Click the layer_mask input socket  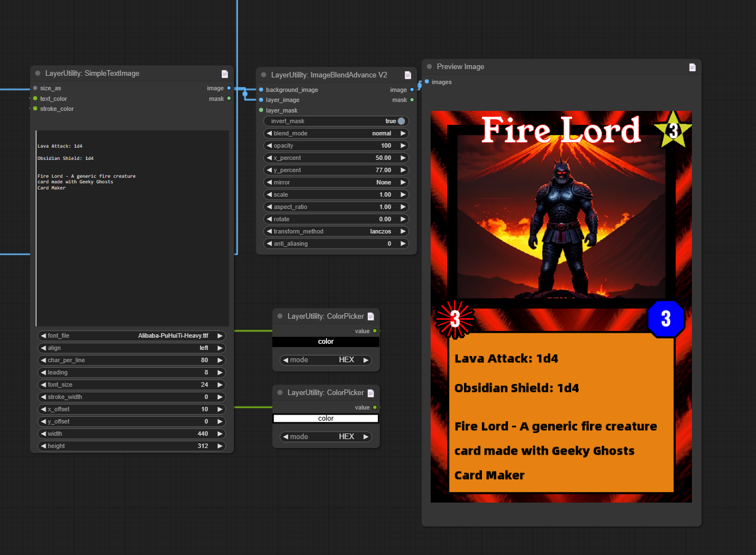(x=261, y=110)
